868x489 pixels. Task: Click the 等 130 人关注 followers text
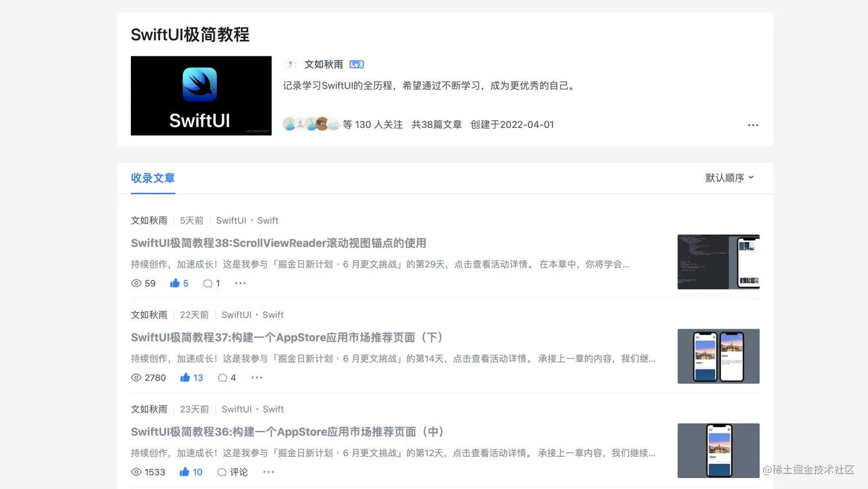373,125
